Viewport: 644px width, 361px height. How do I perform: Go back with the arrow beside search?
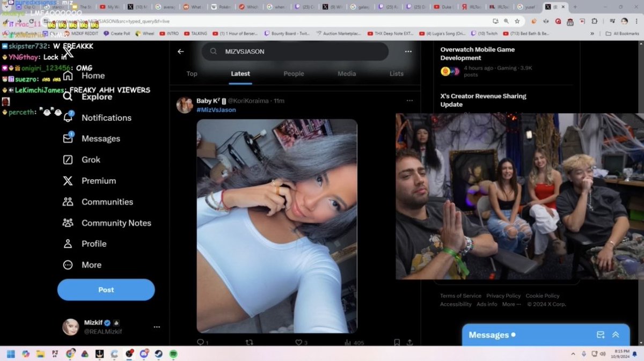[181, 51]
